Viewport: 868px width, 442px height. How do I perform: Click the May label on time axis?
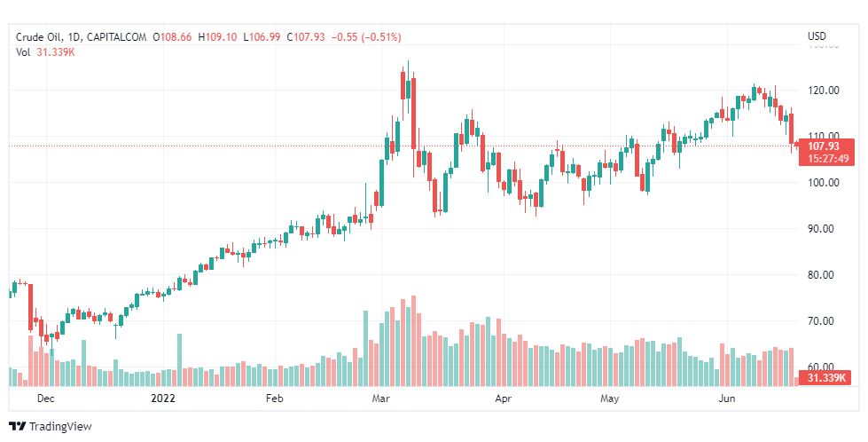[x=609, y=399]
